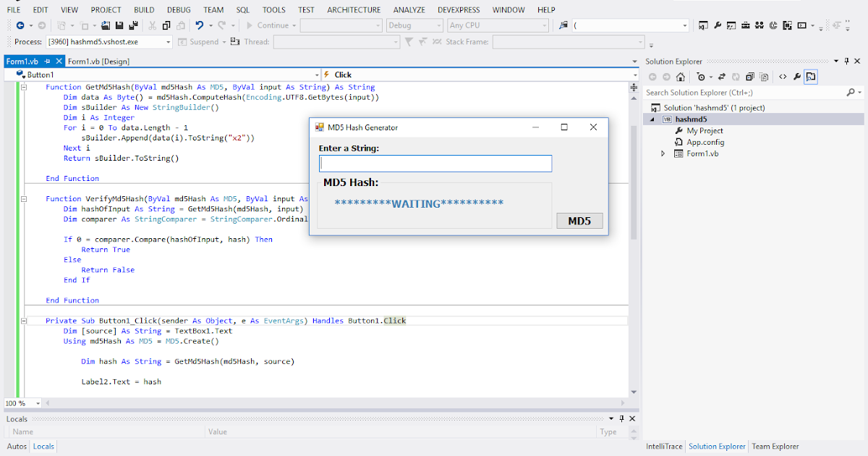Collapse the GetMd5Hash function outline

pyautogui.click(x=24, y=87)
